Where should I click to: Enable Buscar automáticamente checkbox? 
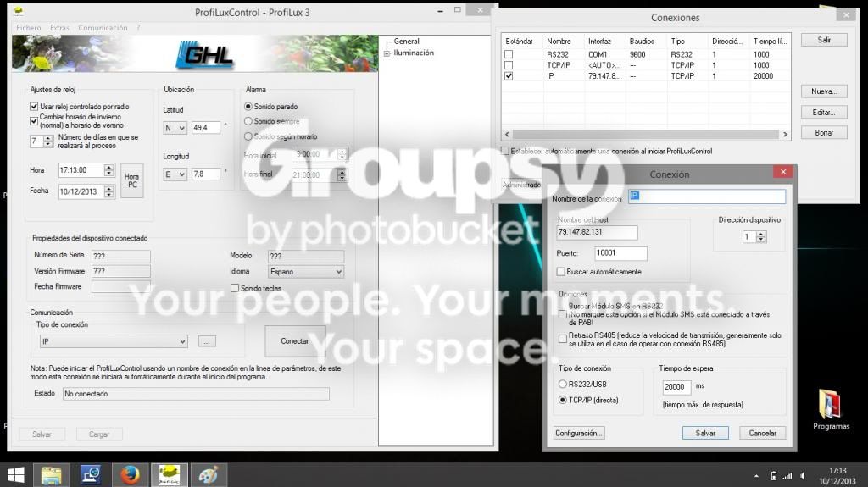coord(561,272)
